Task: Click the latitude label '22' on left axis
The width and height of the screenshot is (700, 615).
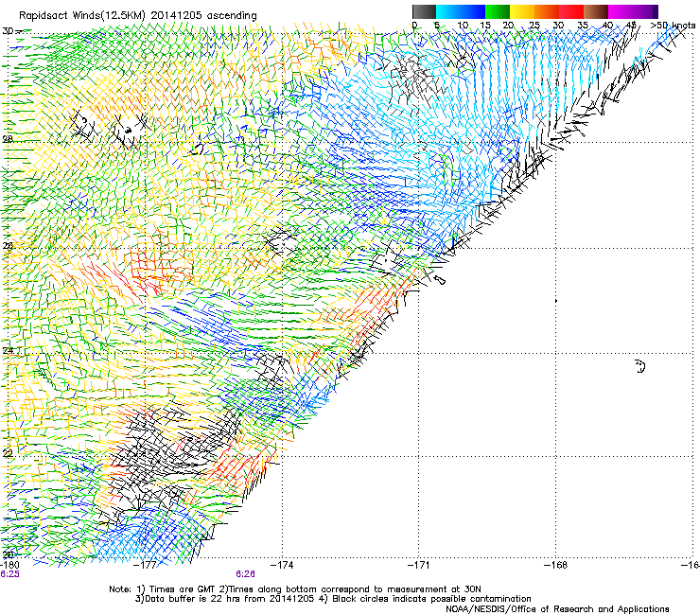Action: pyautogui.click(x=8, y=453)
